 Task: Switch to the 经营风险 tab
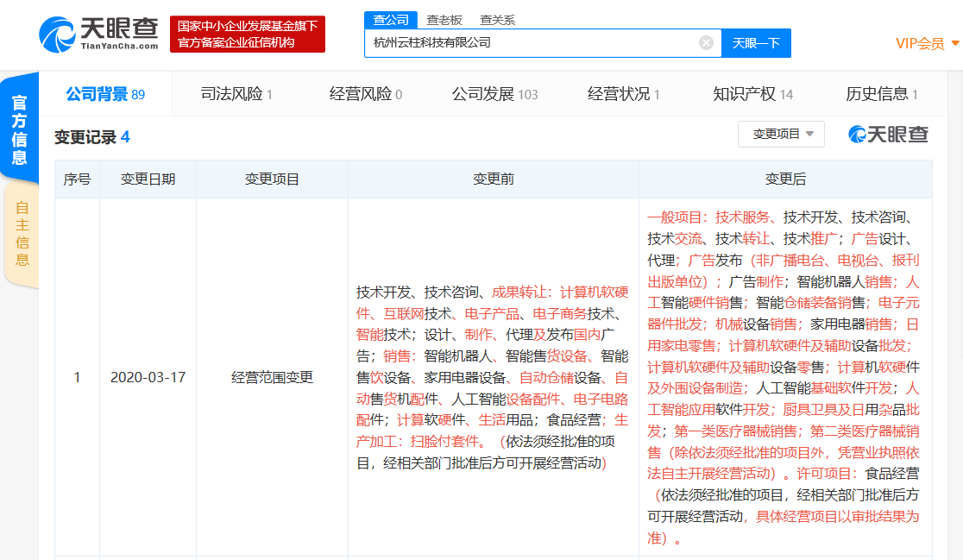click(x=362, y=93)
